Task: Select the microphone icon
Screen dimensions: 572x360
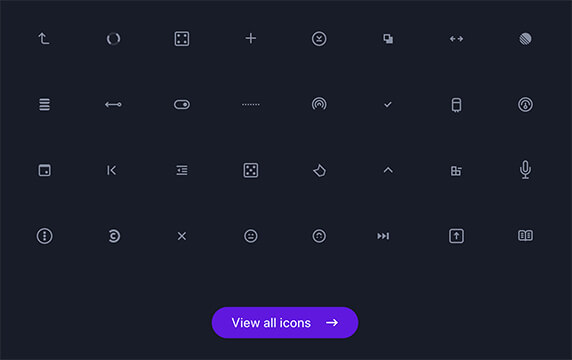Action: (x=525, y=170)
